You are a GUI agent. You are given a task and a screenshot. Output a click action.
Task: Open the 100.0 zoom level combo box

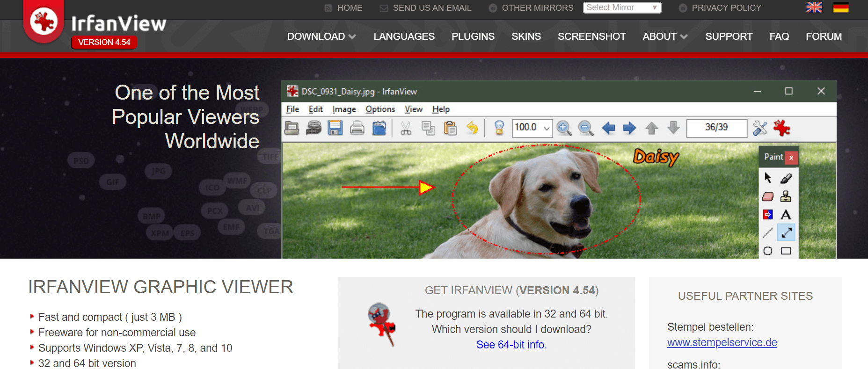click(x=532, y=128)
